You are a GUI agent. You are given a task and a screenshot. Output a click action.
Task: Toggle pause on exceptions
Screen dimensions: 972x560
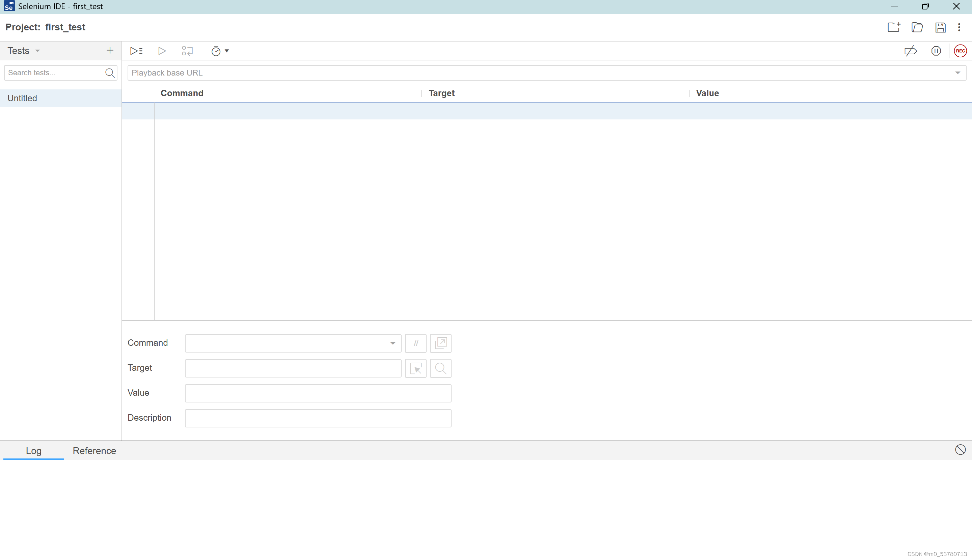[936, 51]
